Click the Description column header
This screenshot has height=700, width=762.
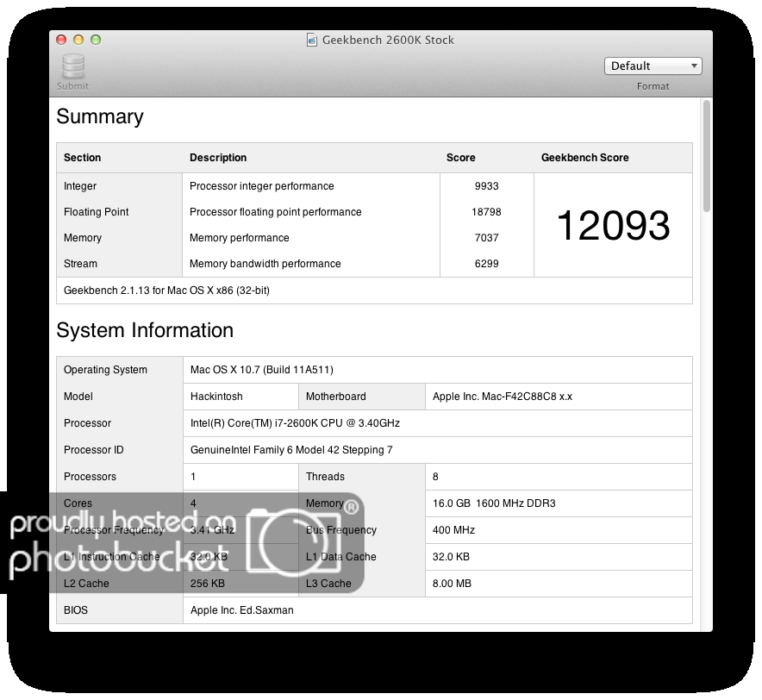[218, 158]
